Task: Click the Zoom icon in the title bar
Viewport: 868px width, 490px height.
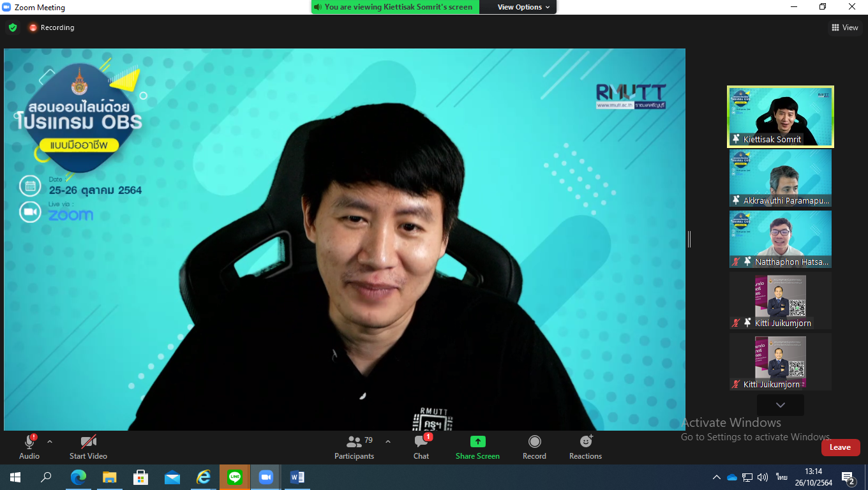Action: click(7, 8)
